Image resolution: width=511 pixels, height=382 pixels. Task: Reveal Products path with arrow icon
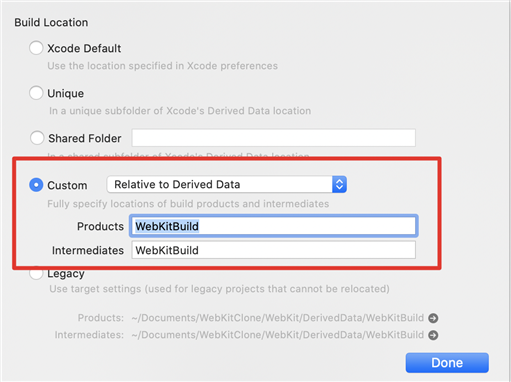click(433, 318)
